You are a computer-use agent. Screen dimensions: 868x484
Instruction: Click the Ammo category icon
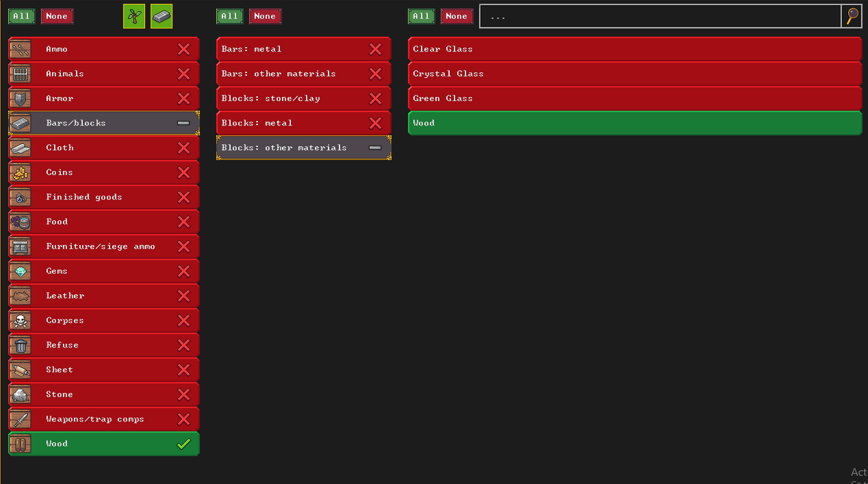tap(20, 49)
